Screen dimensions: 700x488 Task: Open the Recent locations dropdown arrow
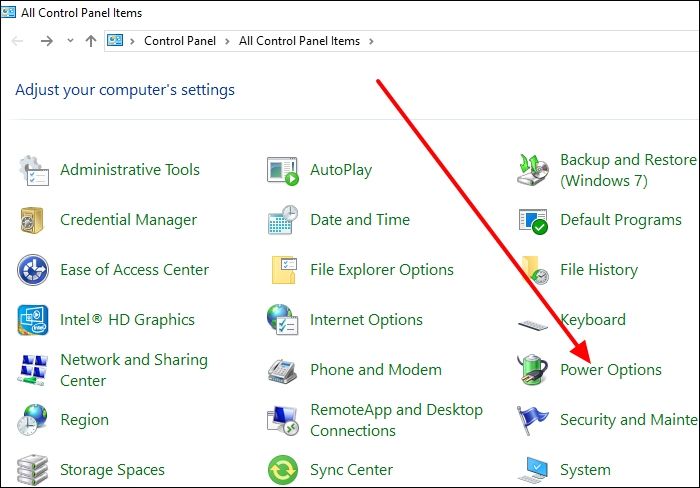[69, 41]
